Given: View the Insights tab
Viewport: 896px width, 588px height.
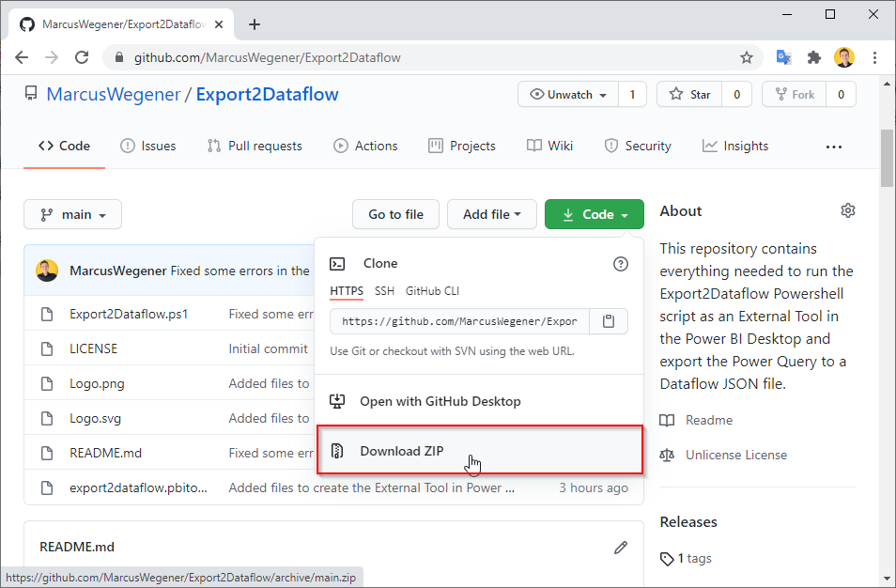Looking at the screenshot, I should point(735,147).
